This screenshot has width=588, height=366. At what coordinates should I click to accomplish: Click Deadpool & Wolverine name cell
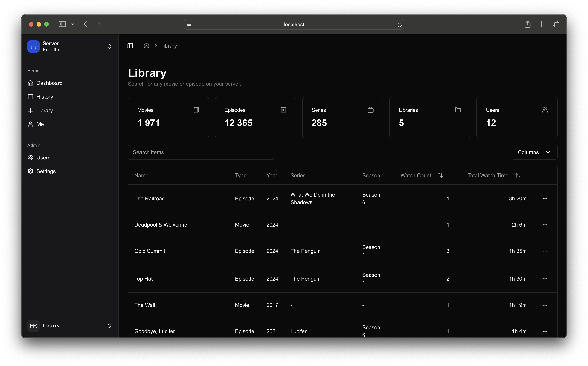point(161,225)
